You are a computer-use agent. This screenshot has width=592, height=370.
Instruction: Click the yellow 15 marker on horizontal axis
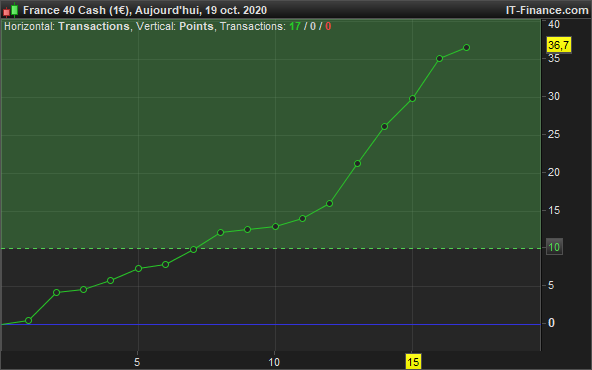tap(413, 362)
